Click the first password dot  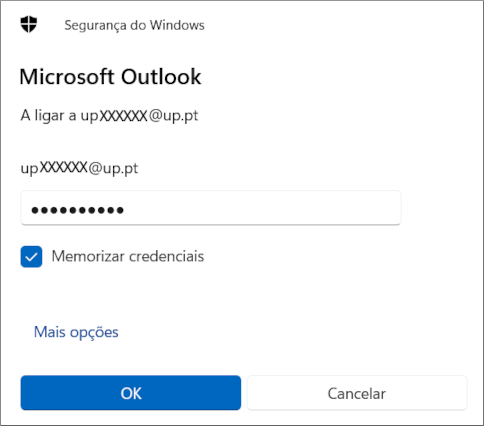coord(35,210)
